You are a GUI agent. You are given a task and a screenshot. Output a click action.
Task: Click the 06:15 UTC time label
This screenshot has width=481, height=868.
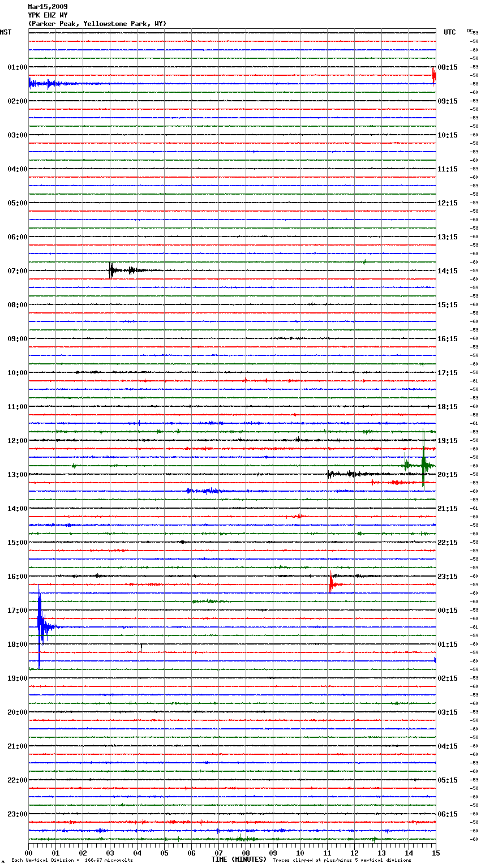(448, 814)
